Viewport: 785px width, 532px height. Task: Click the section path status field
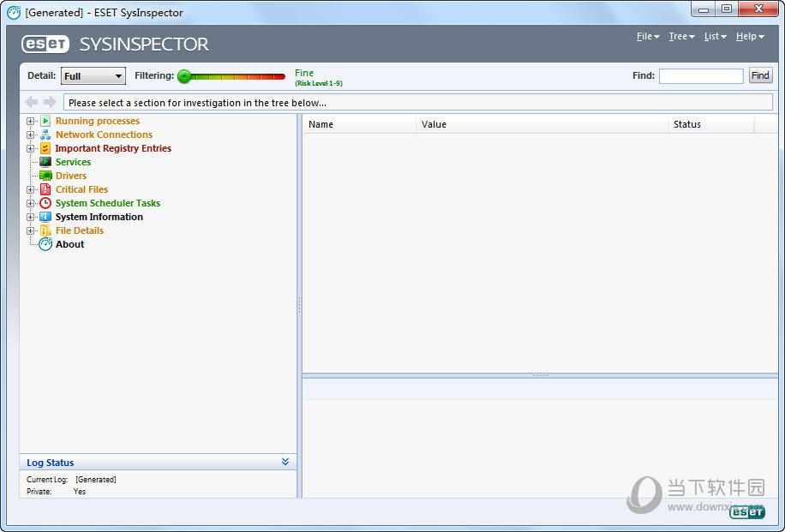coord(418,103)
